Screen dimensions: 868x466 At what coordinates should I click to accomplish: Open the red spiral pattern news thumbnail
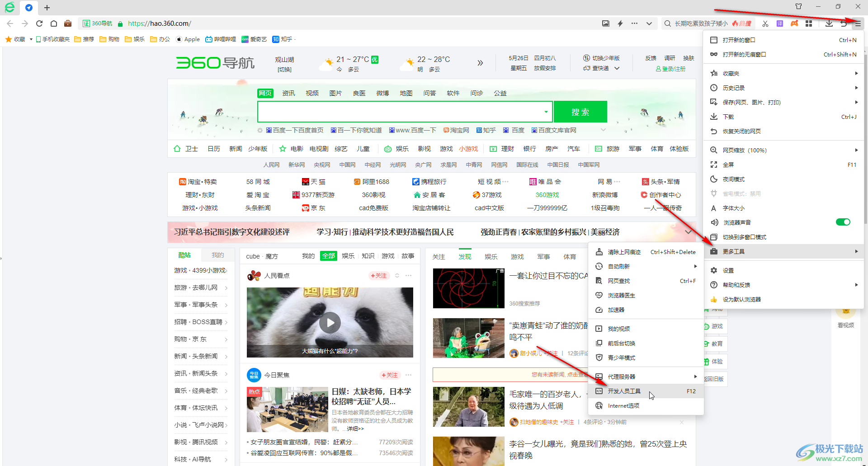point(468,288)
